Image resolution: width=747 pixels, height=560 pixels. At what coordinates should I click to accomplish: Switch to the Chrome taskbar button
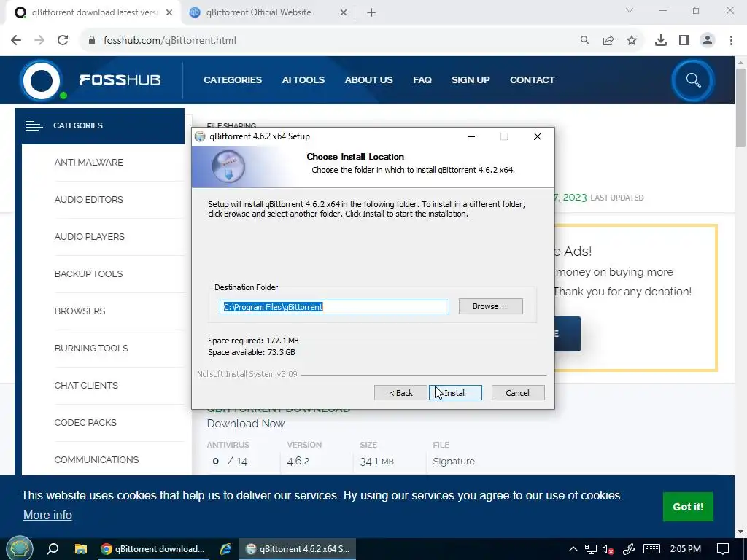(x=152, y=549)
